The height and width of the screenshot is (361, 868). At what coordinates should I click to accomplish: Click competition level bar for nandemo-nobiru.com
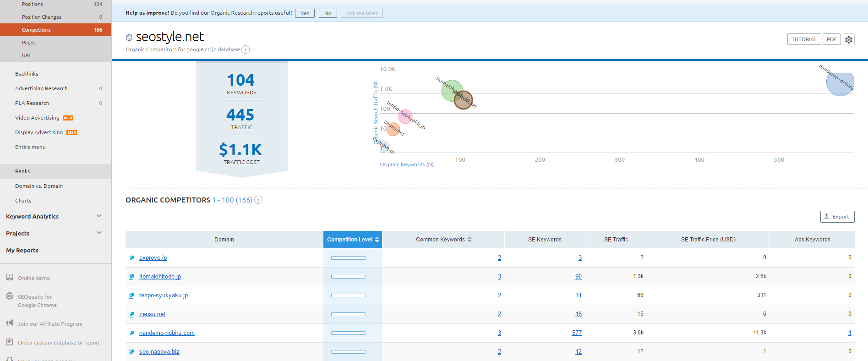(x=348, y=333)
